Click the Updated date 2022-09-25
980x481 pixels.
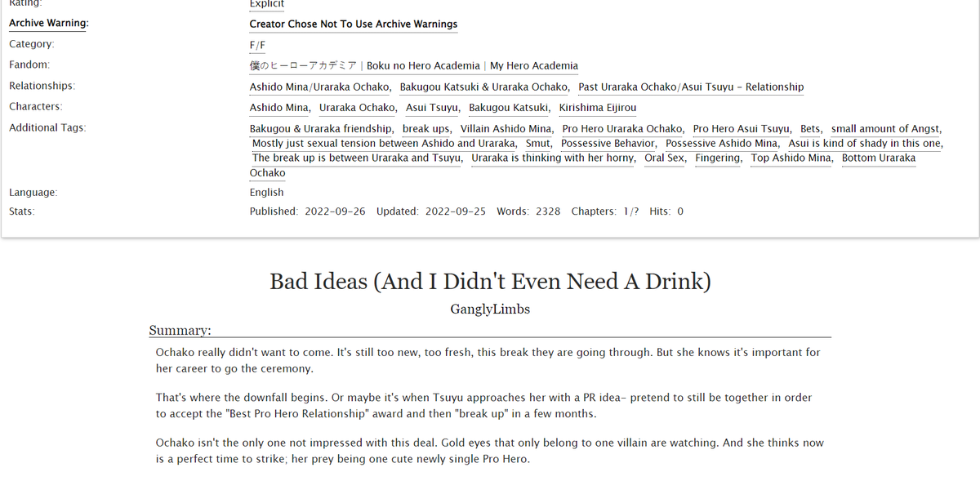pos(455,212)
